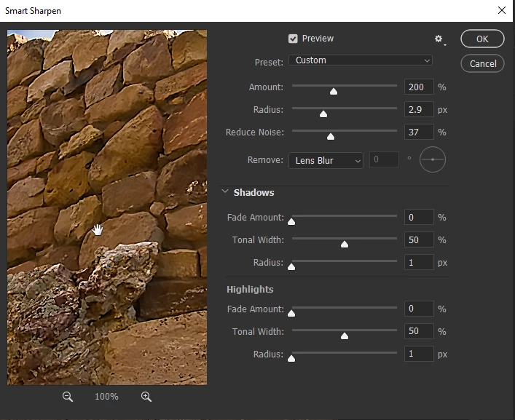Click the Smart Sharpen title text

pyautogui.click(x=34, y=11)
